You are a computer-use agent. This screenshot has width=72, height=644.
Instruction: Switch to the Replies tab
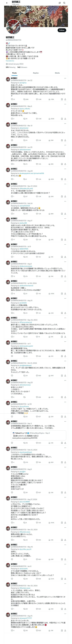[x=36, y=73]
